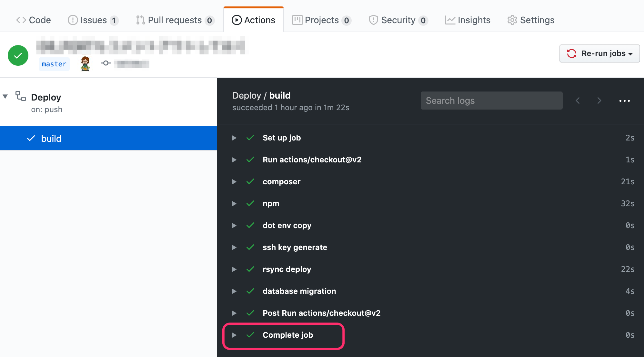The width and height of the screenshot is (644, 357).
Task: Click the ssh key generate title
Action: coord(295,247)
